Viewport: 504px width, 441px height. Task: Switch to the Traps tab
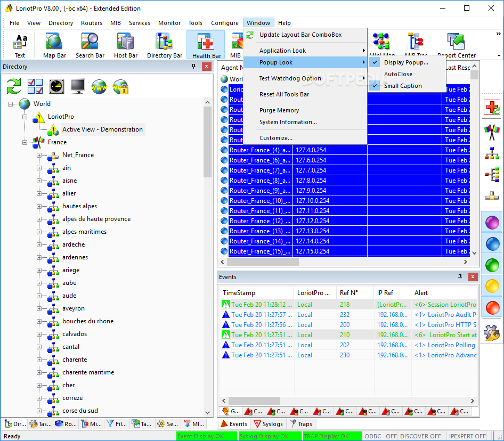301,424
